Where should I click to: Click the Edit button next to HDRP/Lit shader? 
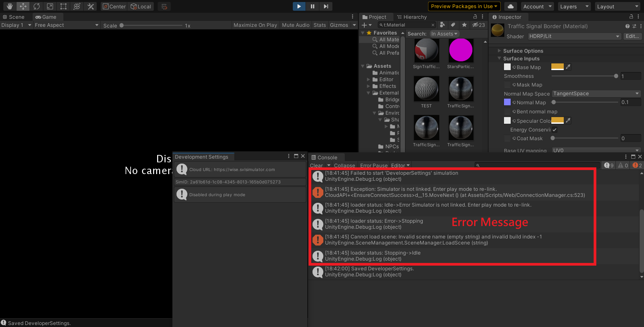click(x=632, y=36)
